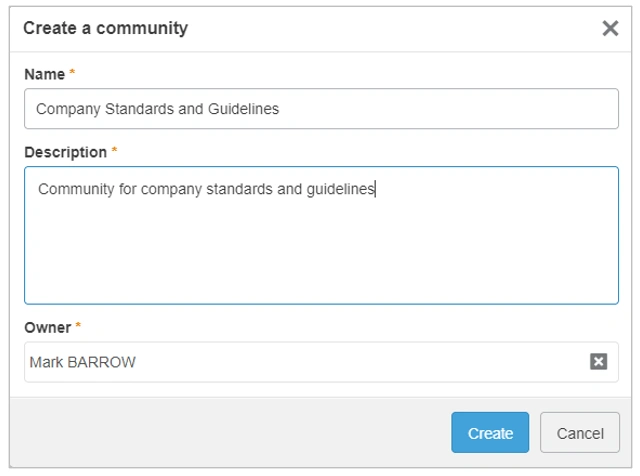Screen dimensions: 640x476
Task: Remove Mark BARROW as owner
Action: pyautogui.click(x=598, y=362)
